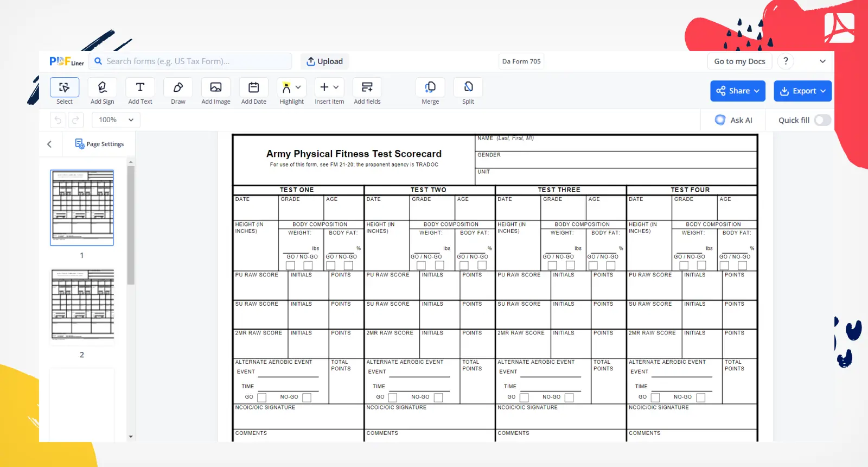Viewport: 868px width, 467px height.
Task: Open Page Settings panel
Action: pos(99,144)
